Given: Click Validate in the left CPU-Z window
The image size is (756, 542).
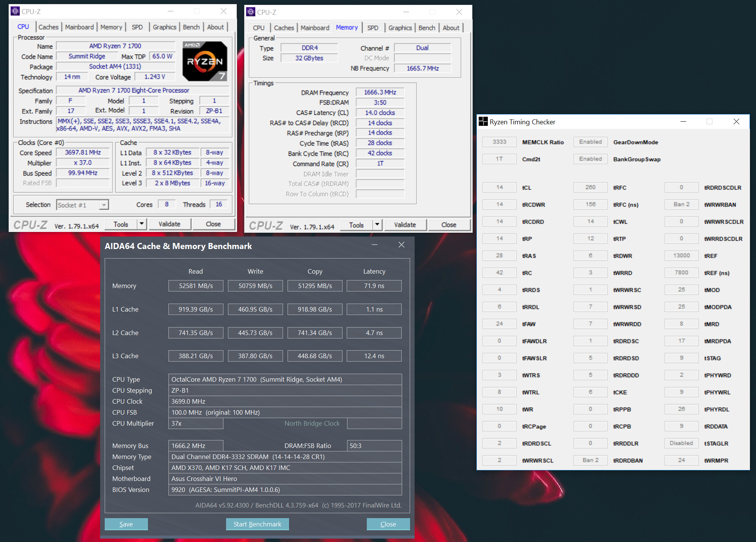Looking at the screenshot, I should coord(169,224).
